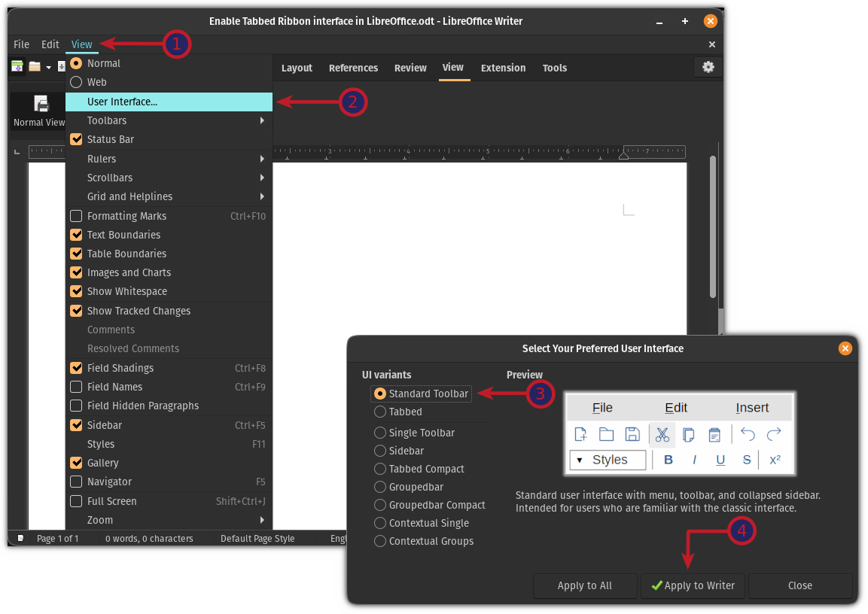Open the Edit menu

(50, 44)
